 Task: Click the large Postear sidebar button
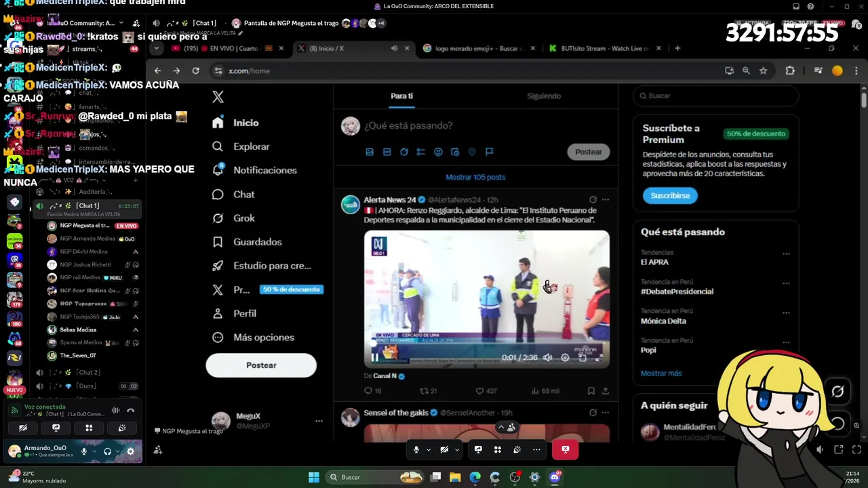(x=261, y=365)
